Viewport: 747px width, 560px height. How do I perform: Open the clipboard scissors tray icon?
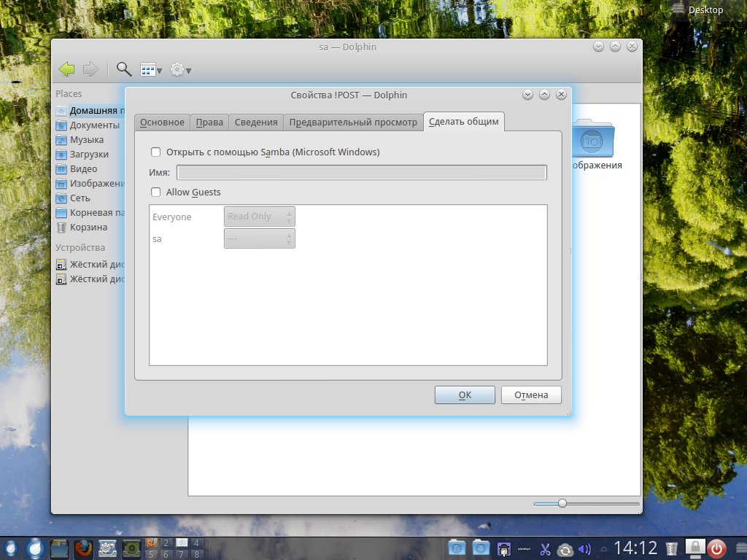pos(545,550)
